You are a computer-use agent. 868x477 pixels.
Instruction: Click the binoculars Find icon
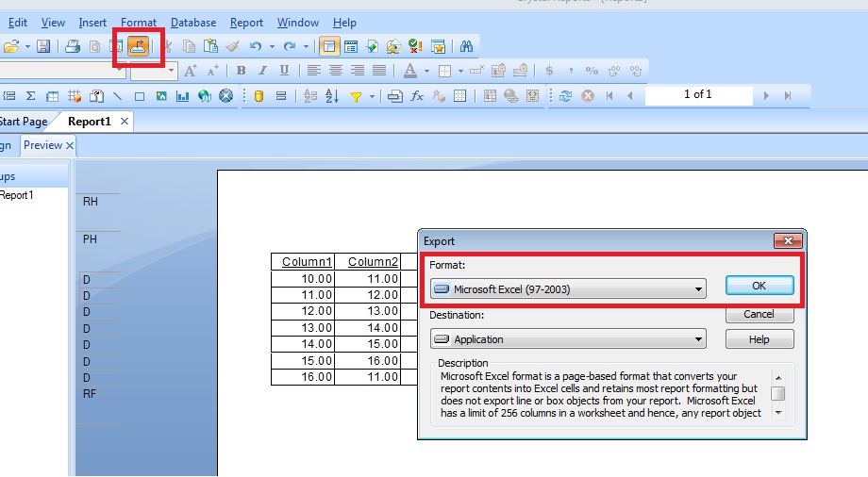coord(466,46)
